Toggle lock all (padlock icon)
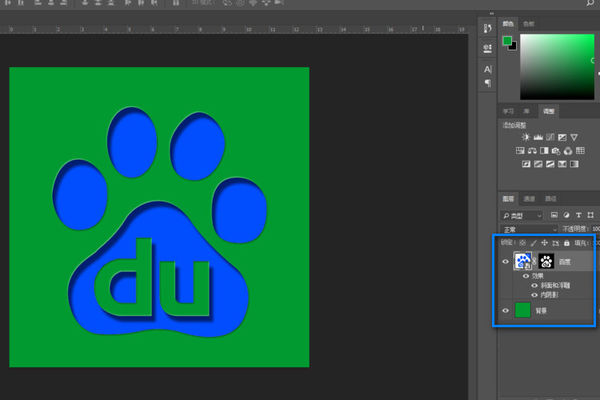Screen dimensions: 600x400 567,243
